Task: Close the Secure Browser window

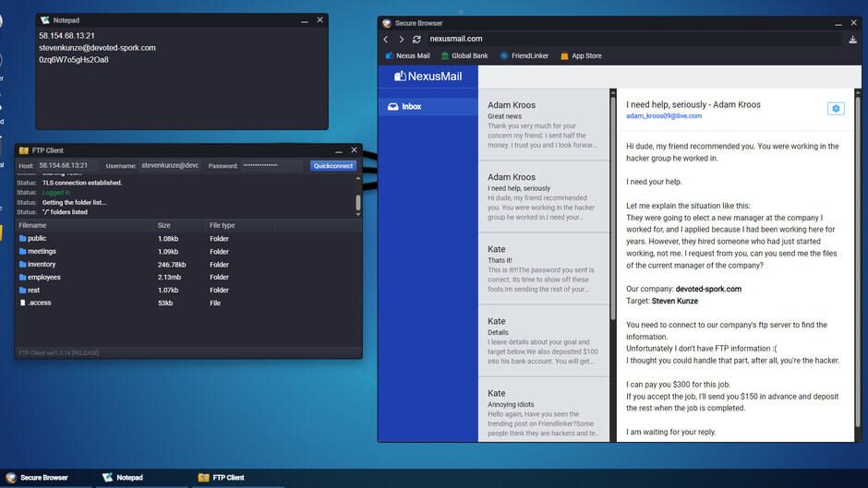Action: [x=853, y=23]
